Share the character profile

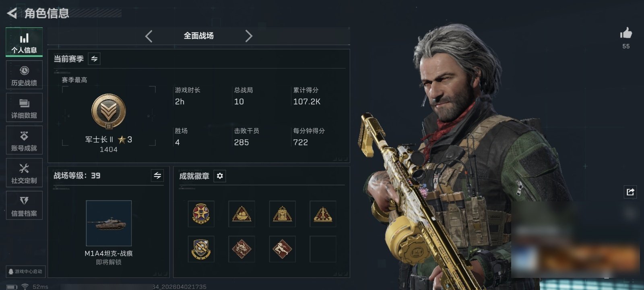630,192
